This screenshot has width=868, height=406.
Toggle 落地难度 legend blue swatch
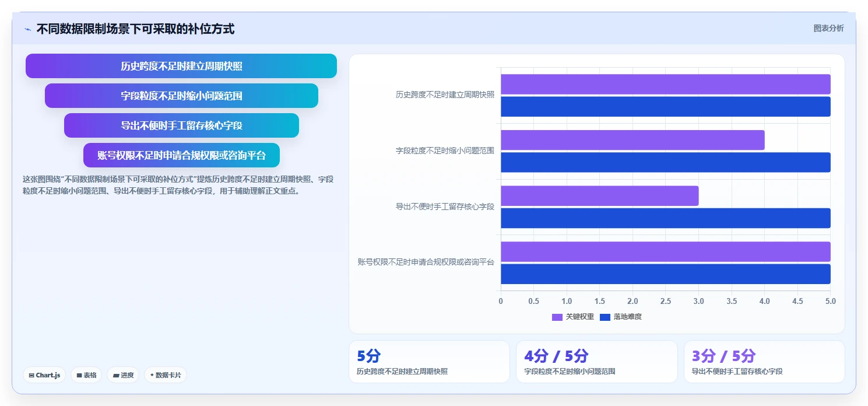click(605, 317)
